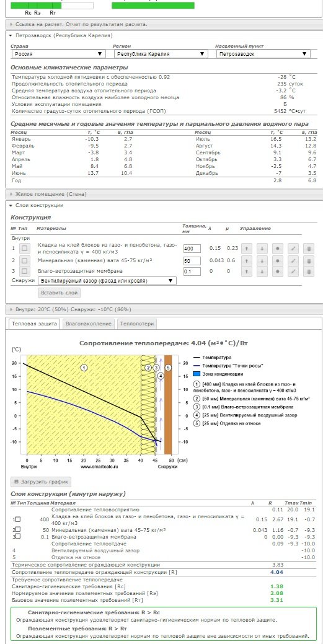This screenshot has width=323, height=644.
Task: Toggle type checkbox for layer 3 (membrane)
Action: pos(25,271)
